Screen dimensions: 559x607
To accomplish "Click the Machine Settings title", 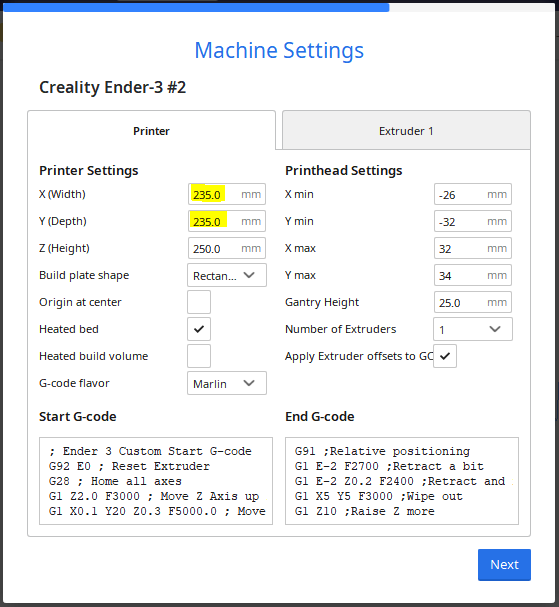I will [x=279, y=50].
